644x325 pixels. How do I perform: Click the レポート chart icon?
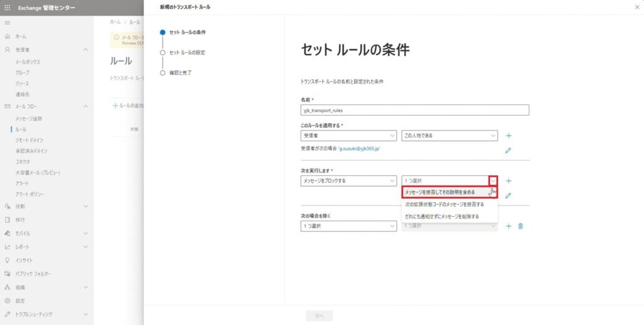point(8,246)
